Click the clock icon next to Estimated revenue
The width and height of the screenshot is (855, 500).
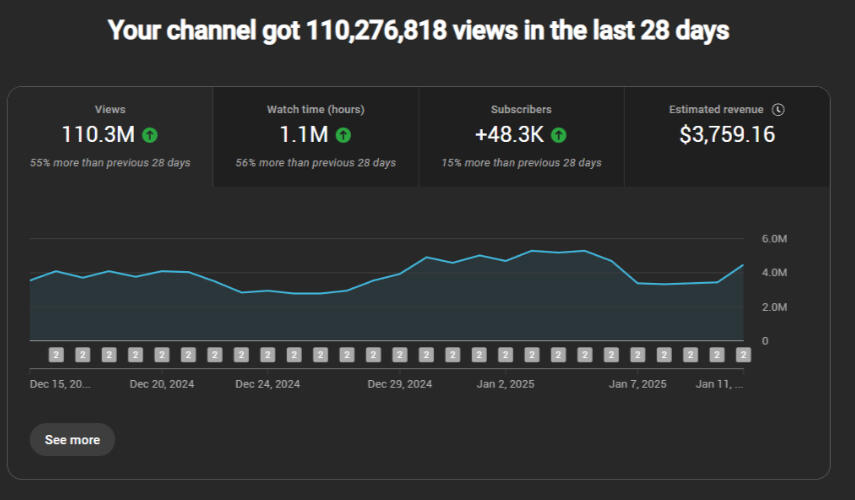click(x=779, y=110)
